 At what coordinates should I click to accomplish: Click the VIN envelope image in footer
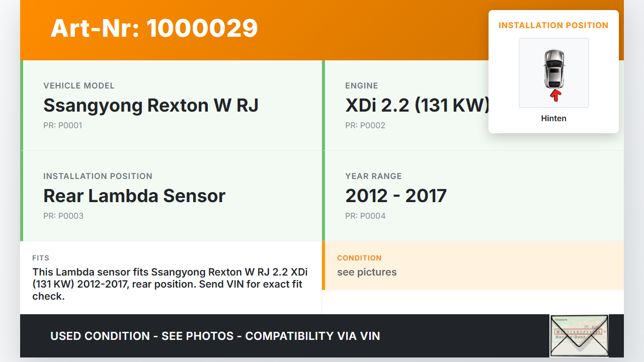tap(579, 335)
